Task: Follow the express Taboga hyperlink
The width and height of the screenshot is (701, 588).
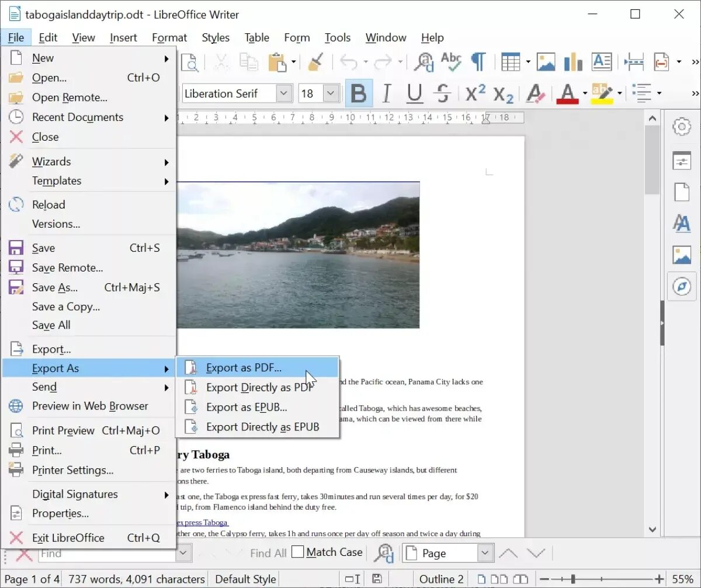Action: point(202,523)
